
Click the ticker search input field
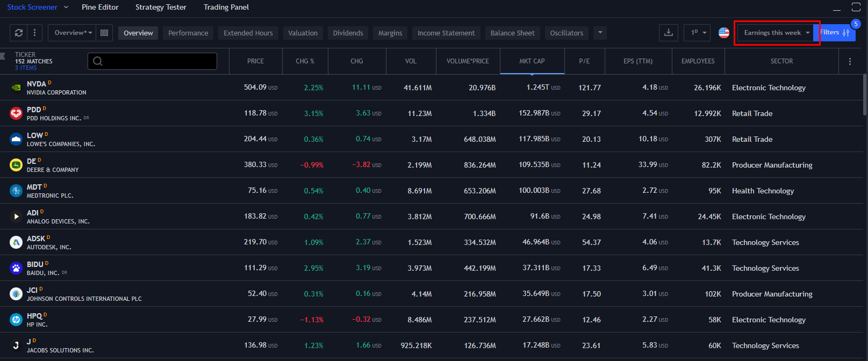(x=153, y=61)
